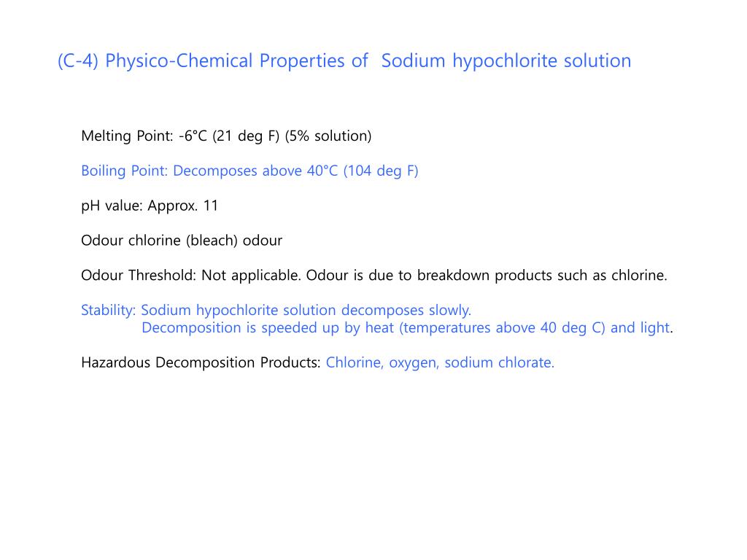747x560 pixels.
Task: Click the Stability: Sodium hypochlorite solution text
Action: pyautogui.click(x=276, y=311)
